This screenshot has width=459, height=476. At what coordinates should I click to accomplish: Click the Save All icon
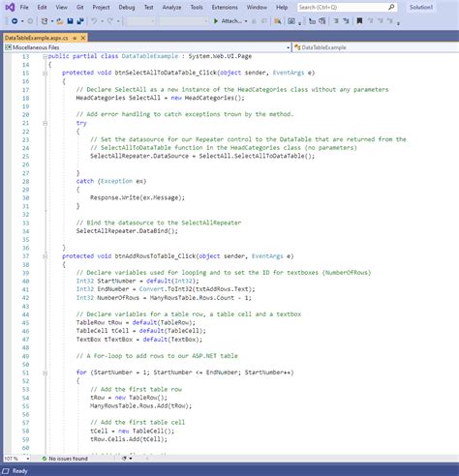click(x=80, y=21)
